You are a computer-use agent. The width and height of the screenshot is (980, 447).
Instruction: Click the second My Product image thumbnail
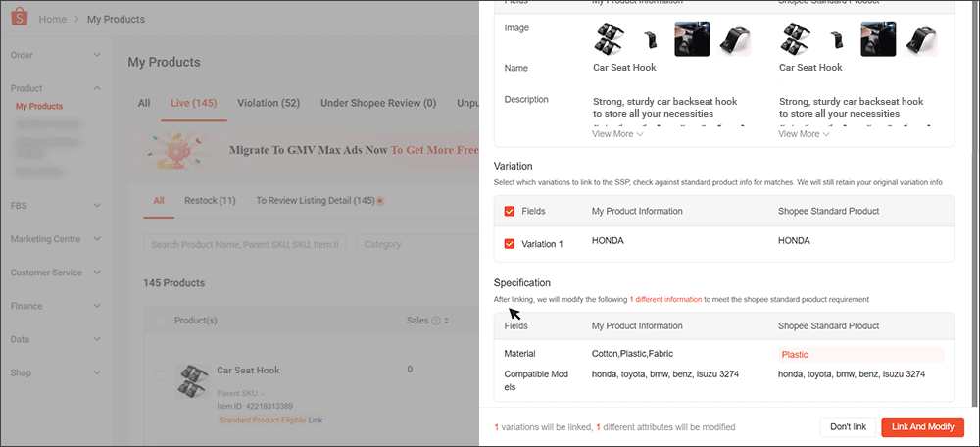tap(652, 39)
